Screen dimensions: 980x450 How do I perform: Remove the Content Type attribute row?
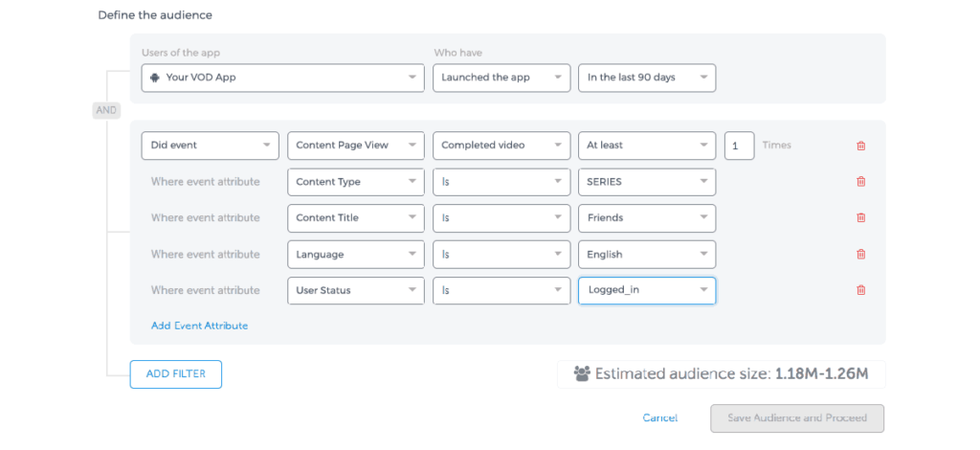pos(860,182)
